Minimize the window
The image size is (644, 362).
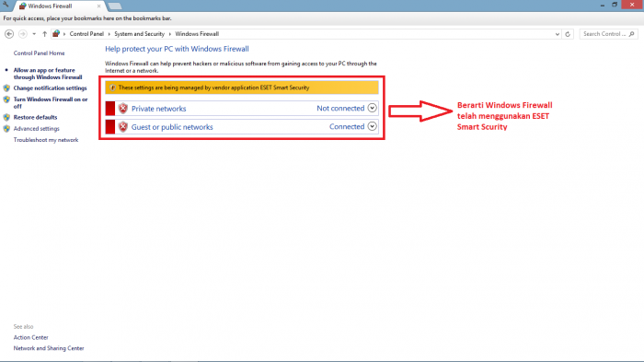click(602, 5)
